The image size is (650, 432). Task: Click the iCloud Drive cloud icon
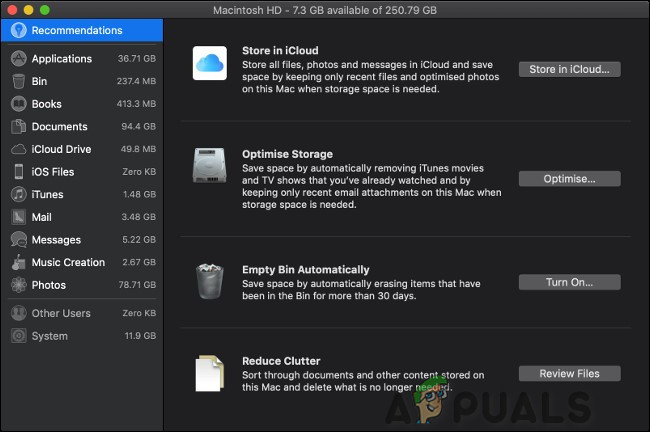coord(18,149)
